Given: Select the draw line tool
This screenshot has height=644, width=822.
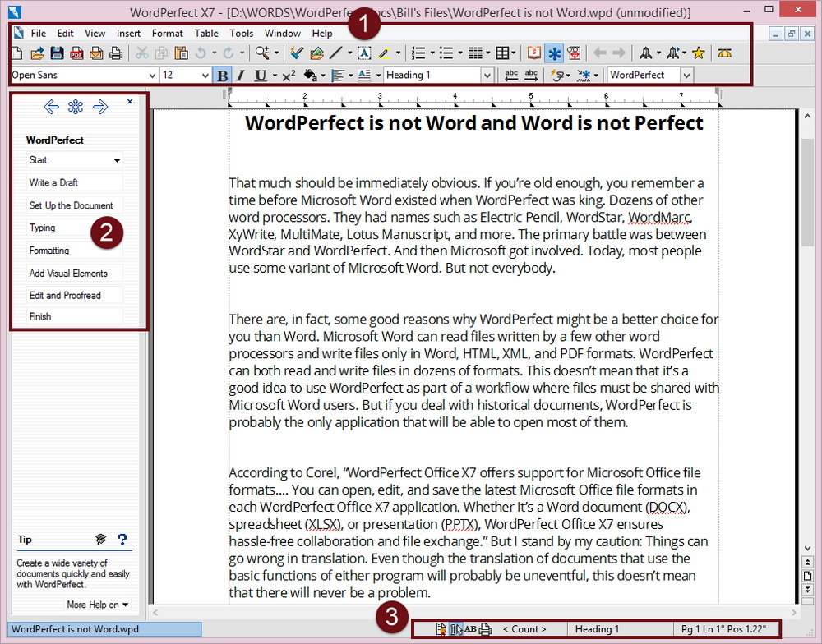Looking at the screenshot, I should (x=336, y=53).
